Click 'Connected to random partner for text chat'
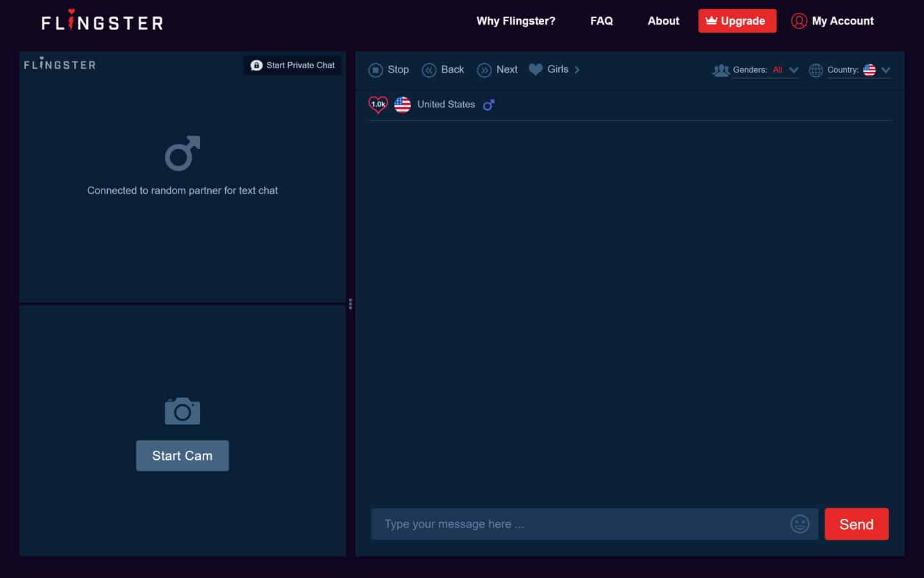The width and height of the screenshot is (924, 578). pyautogui.click(x=182, y=190)
